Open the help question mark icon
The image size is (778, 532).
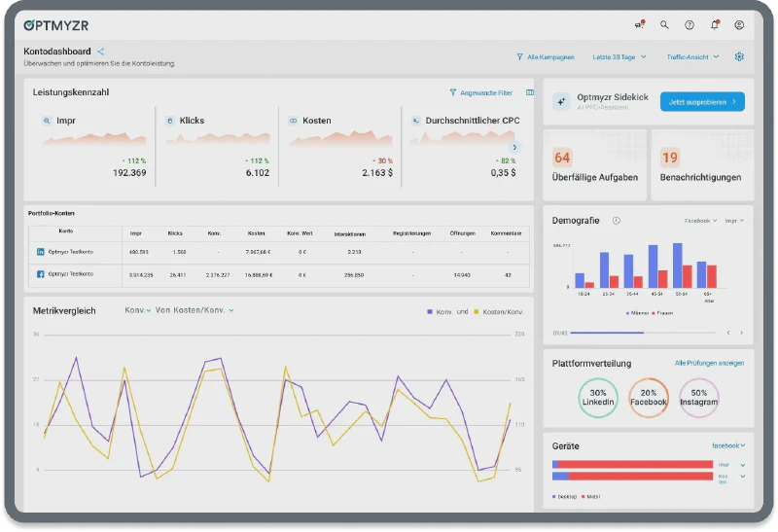coord(690,25)
